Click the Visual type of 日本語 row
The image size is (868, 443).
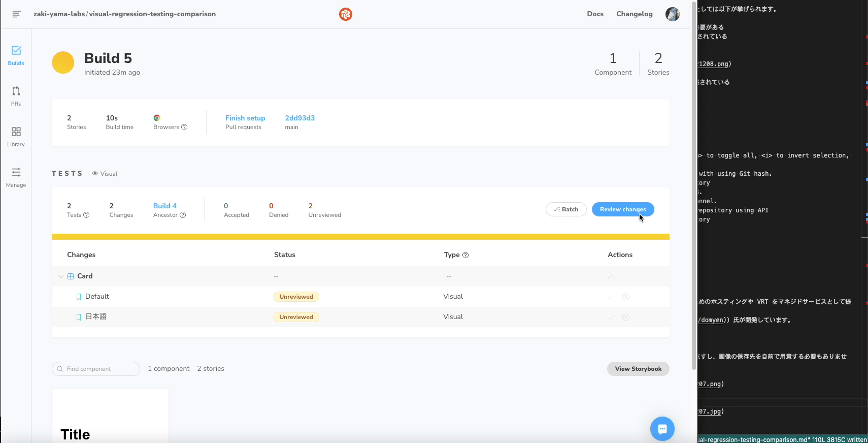453,317
